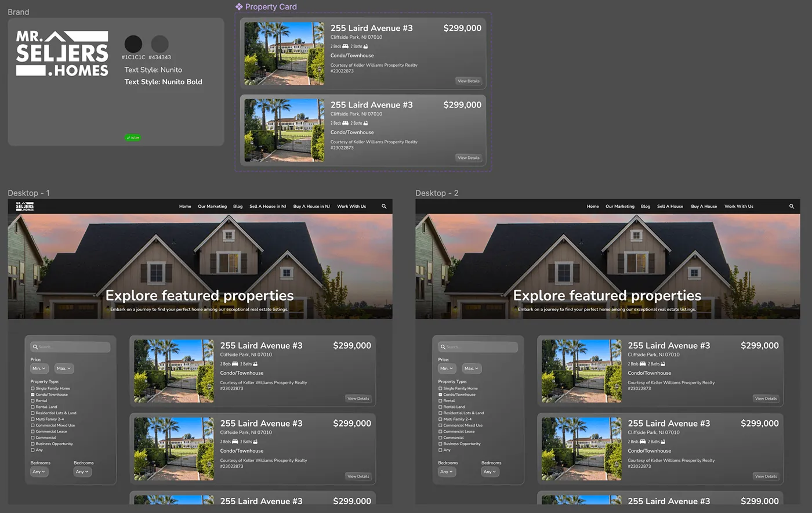Screen dimensions: 812x513
Task: Open Buy A House in Desktop - 2 navbar
Action: (704, 207)
